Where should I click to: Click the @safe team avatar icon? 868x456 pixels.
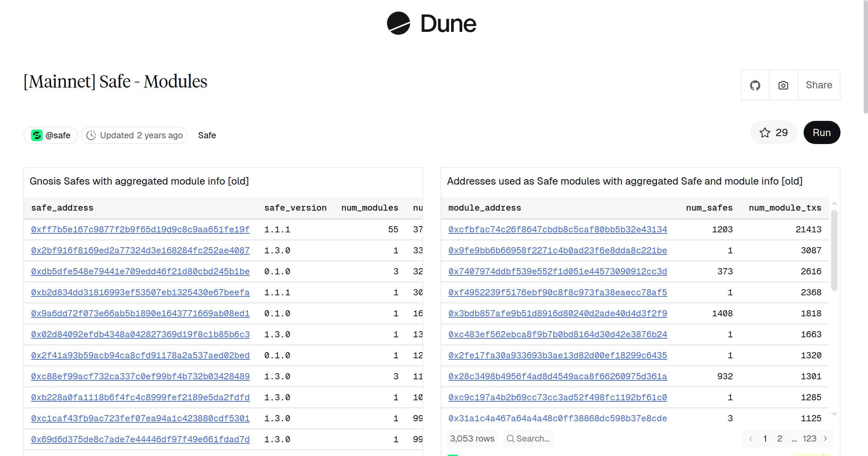(37, 135)
